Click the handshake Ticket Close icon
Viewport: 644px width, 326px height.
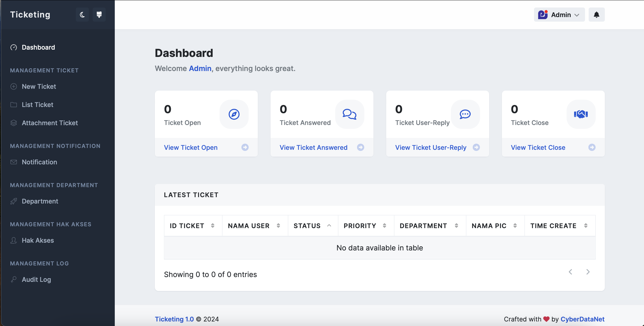pyautogui.click(x=580, y=114)
